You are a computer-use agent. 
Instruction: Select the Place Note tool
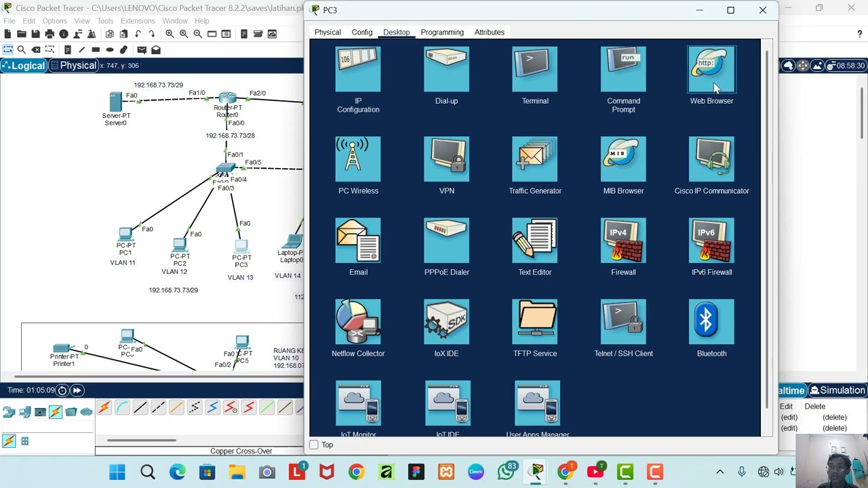pos(68,49)
